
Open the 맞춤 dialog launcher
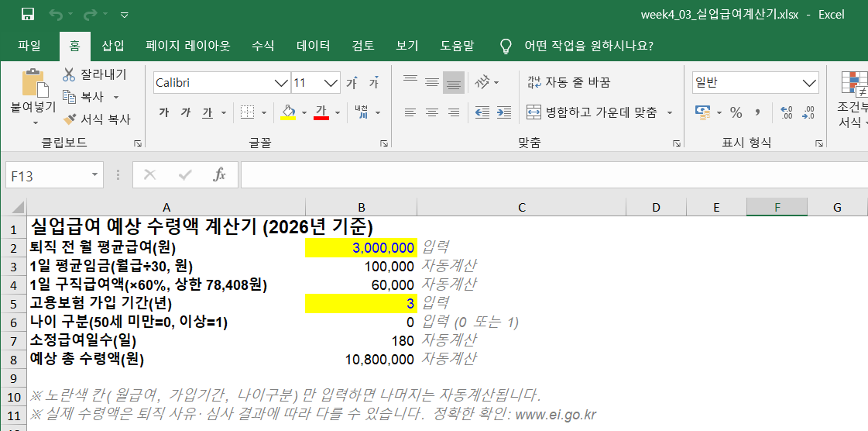676,143
